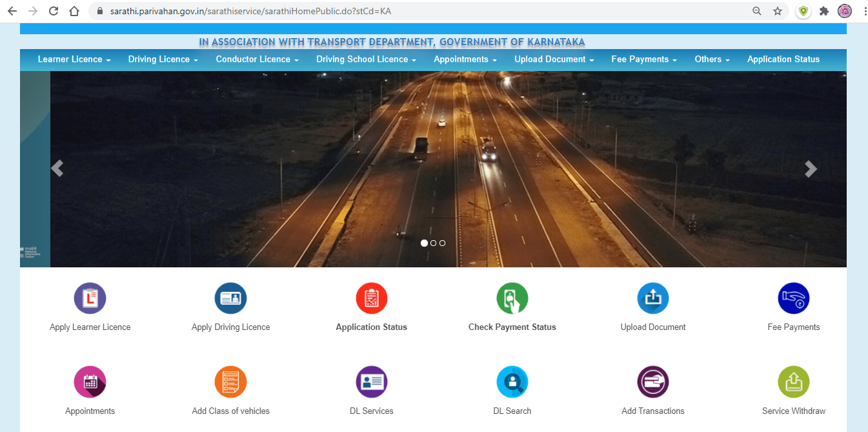
Task: Click the browser home icon
Action: 74,11
